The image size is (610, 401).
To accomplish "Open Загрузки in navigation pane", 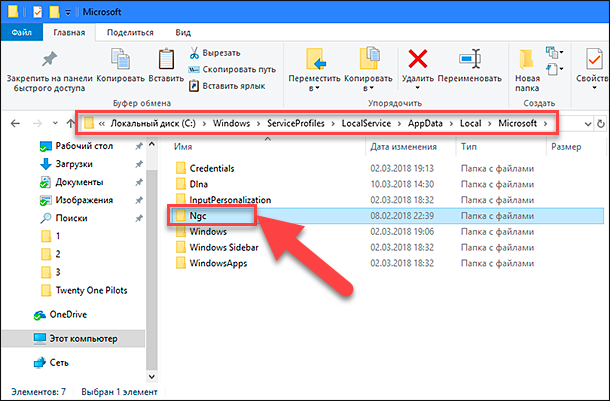I will (67, 164).
